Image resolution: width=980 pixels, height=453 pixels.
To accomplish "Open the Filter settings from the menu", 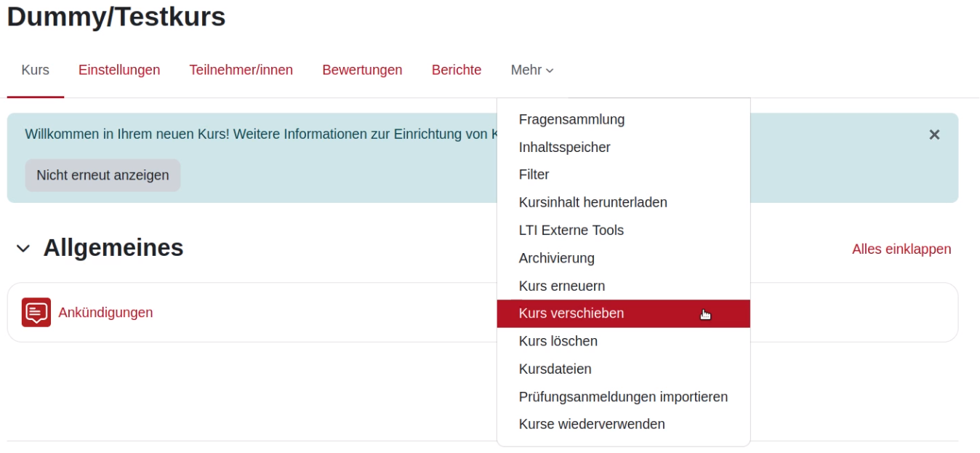I will tap(534, 175).
